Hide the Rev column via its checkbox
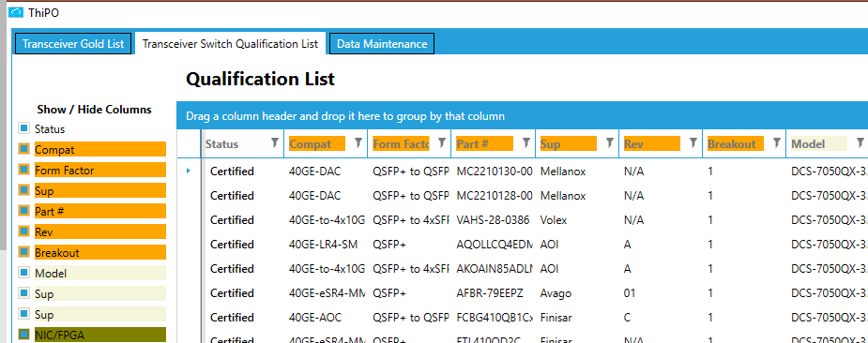868x343 pixels. (23, 231)
